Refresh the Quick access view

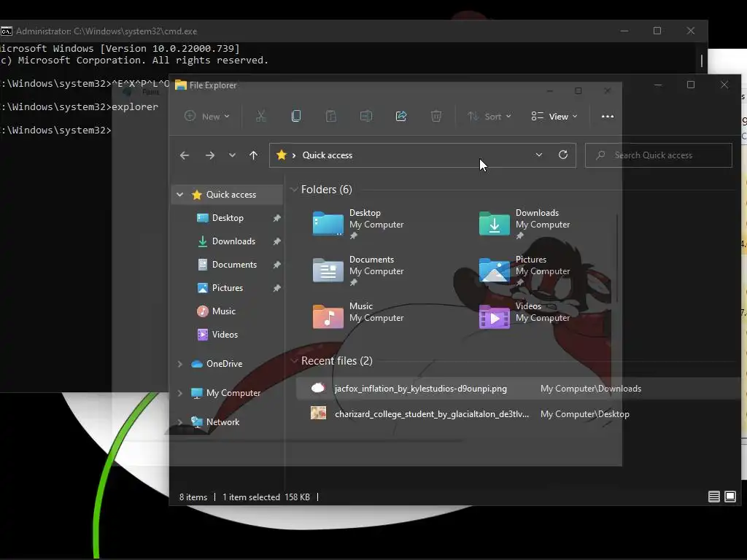click(x=562, y=155)
